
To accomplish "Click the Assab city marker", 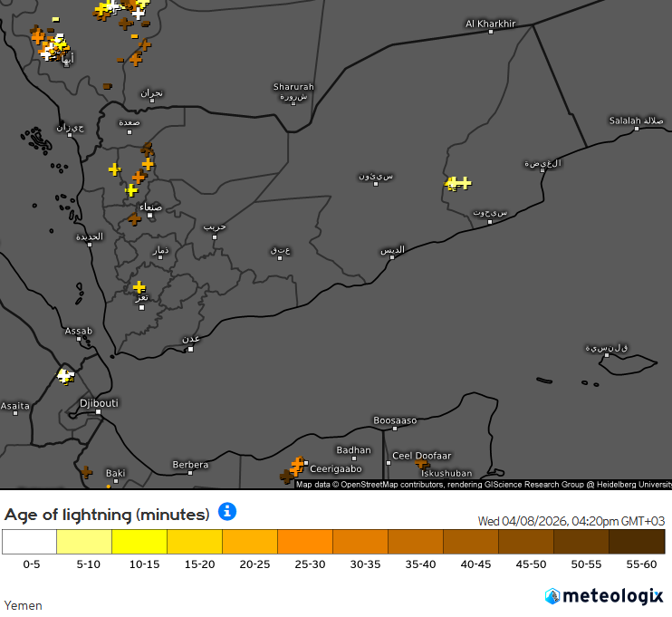I will pyautogui.click(x=79, y=339).
